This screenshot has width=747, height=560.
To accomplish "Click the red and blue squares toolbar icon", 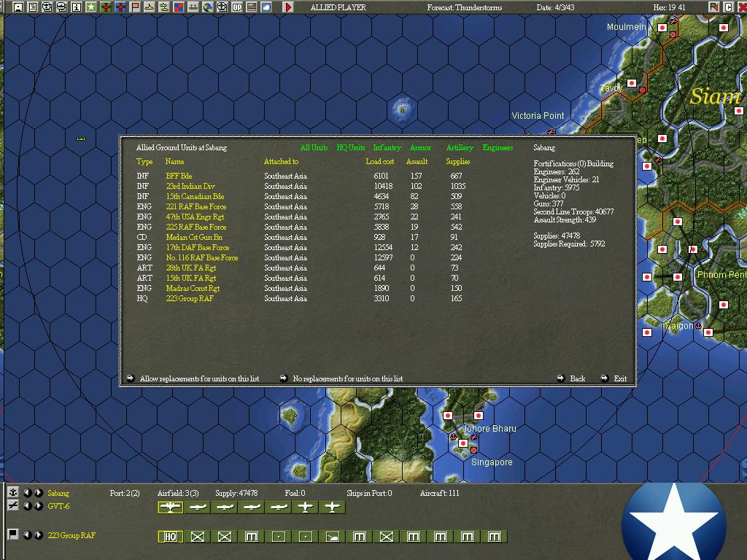I will (x=179, y=7).
